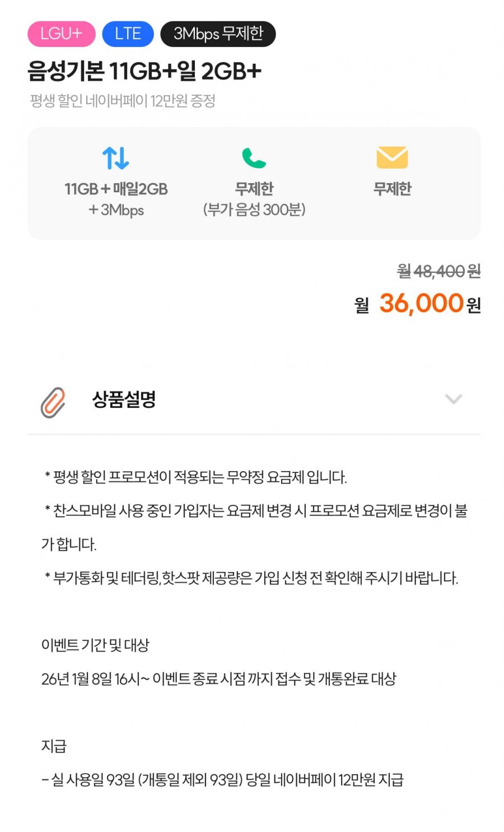Screen dimensions: 504x832
Task: Click the orange 36,000 monthly price
Action: click(x=421, y=303)
